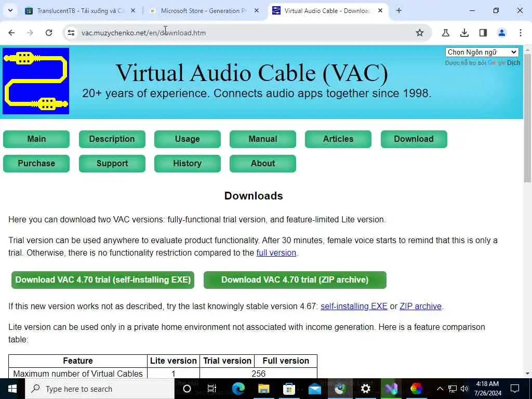
Task: Open Cortana circle icon on taskbar
Action: (187, 389)
